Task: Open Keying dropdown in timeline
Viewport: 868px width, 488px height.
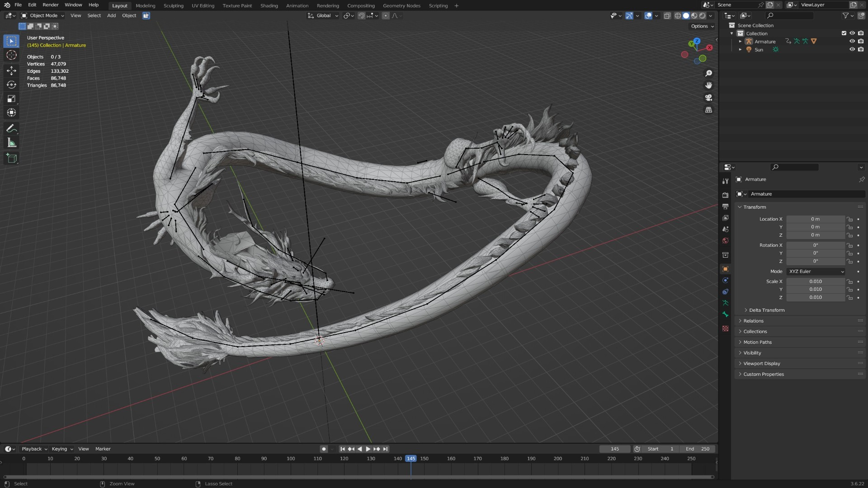Action: pyautogui.click(x=62, y=449)
